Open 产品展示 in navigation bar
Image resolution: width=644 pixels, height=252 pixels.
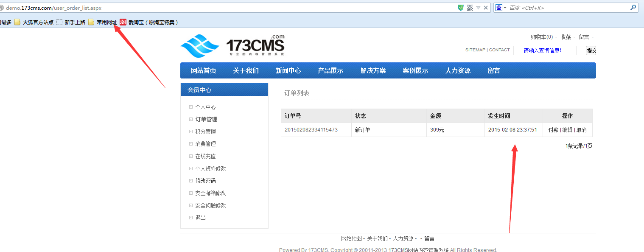[330, 70]
